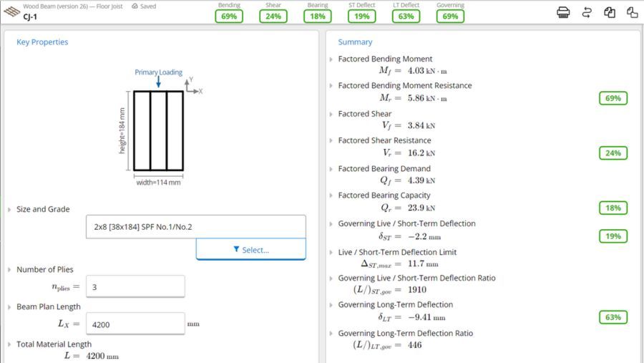The width and height of the screenshot is (644, 363).
Task: Click the width=114 mm dimension label
Action: 159,182
